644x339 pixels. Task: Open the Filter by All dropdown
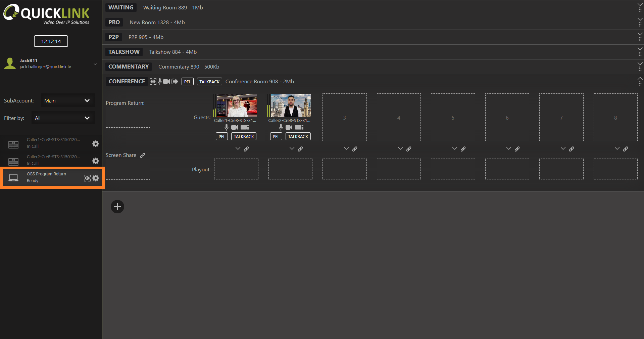[x=63, y=118]
